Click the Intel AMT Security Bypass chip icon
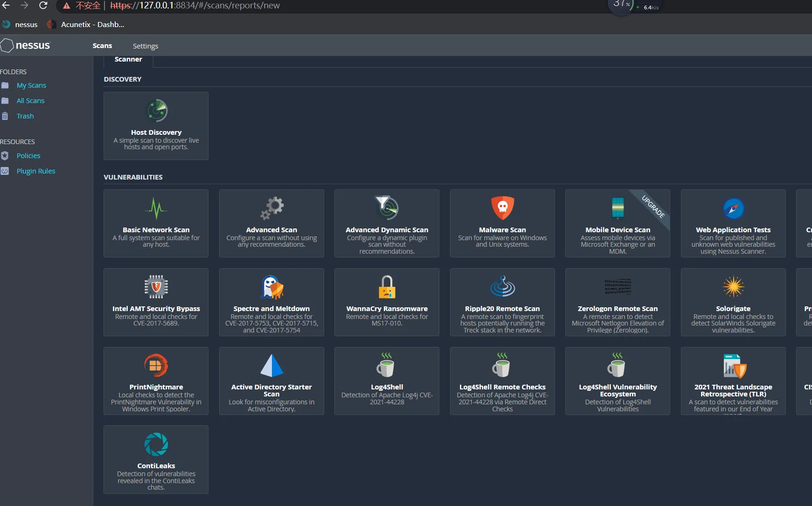Image resolution: width=812 pixels, height=506 pixels. click(x=156, y=287)
